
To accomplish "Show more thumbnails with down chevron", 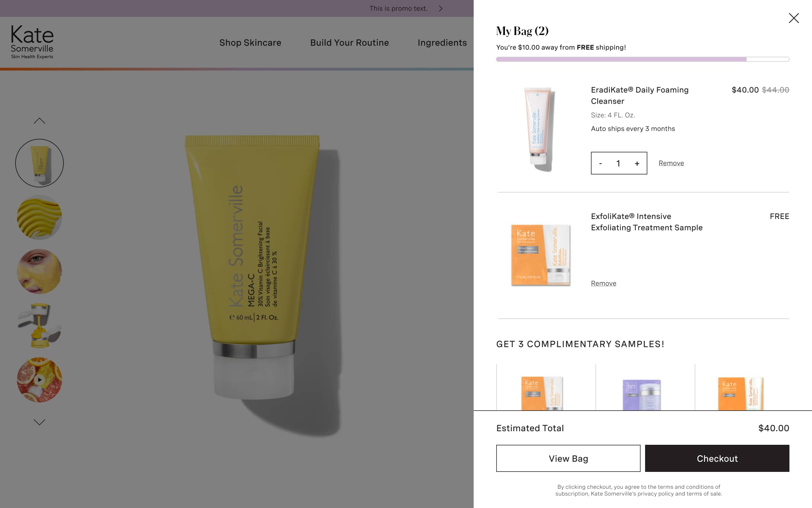I will click(39, 422).
